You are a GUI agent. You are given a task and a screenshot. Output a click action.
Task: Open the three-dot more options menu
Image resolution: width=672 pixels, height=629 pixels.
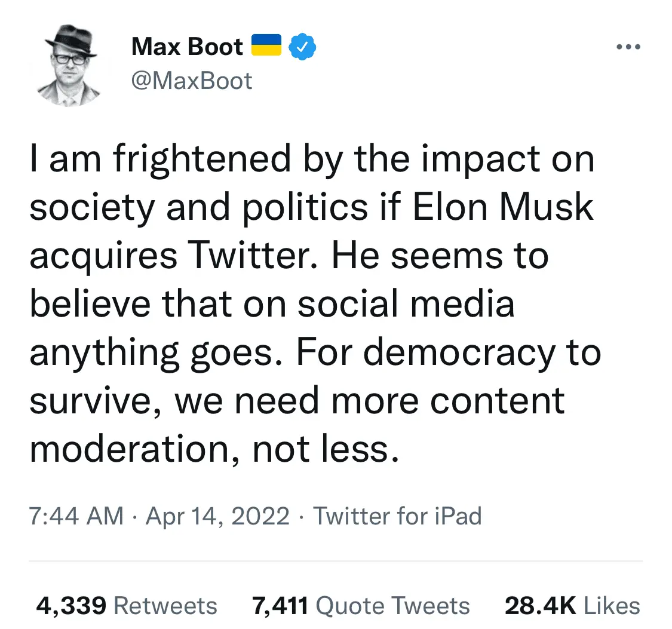628,47
